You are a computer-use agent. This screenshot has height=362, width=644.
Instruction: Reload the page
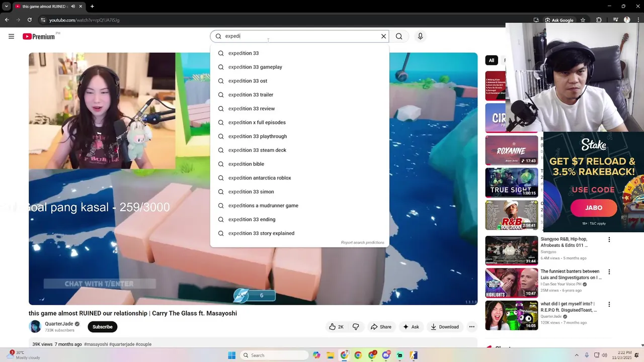pos(30,20)
